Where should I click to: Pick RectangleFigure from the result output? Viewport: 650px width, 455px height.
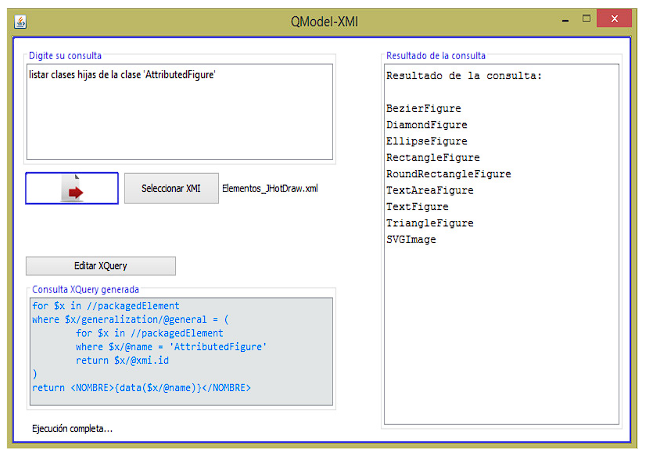tap(432, 158)
